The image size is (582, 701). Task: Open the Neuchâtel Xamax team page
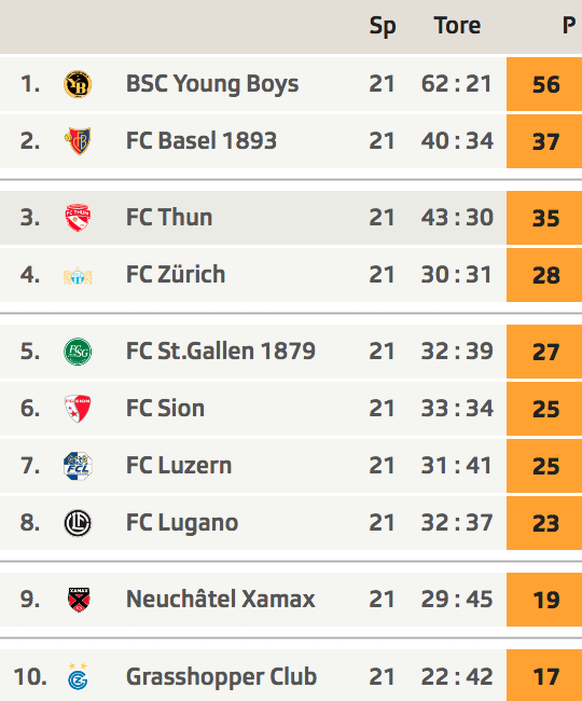220,599
